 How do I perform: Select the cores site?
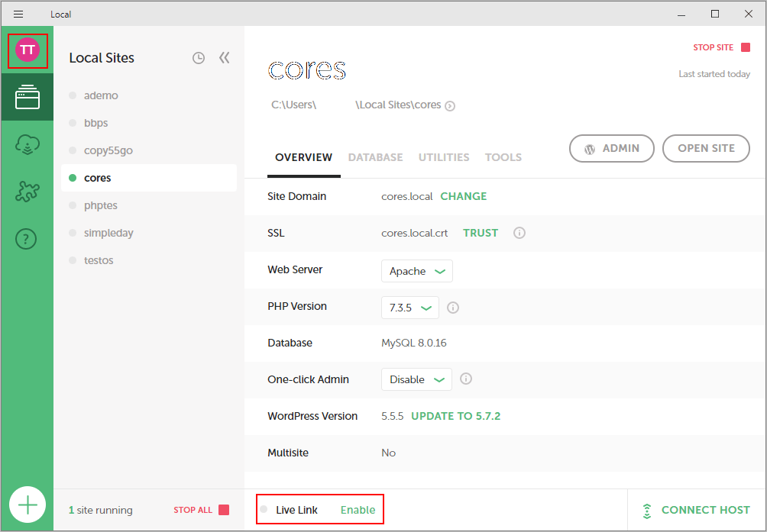[x=149, y=178]
